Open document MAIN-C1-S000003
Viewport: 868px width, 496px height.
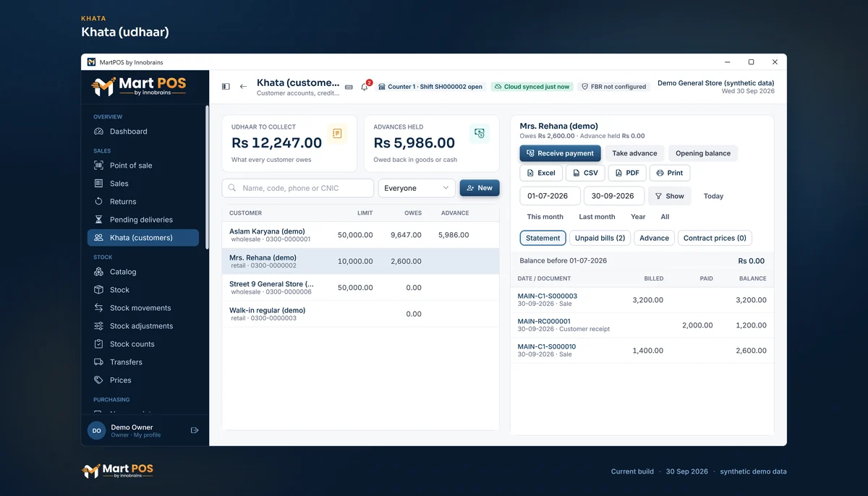click(548, 296)
